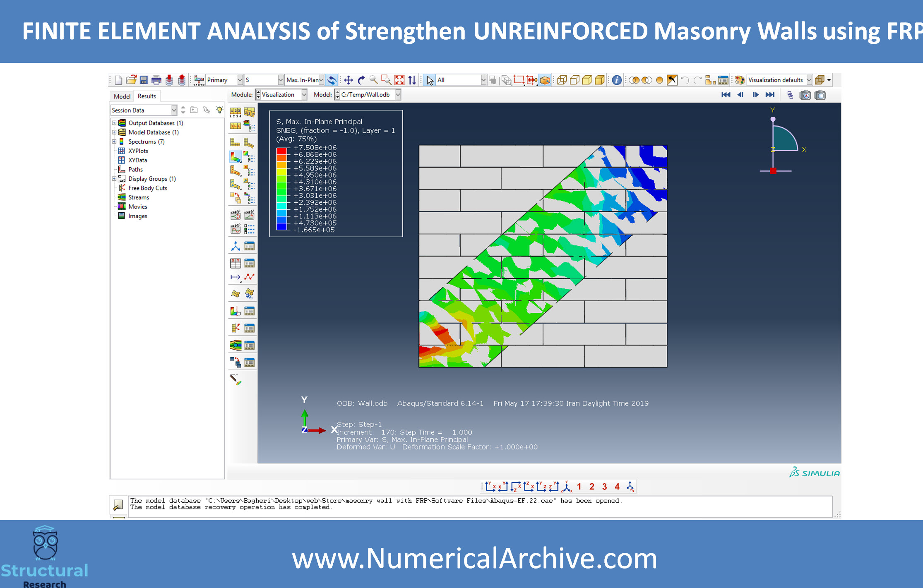
Task: Click Create Coordinate System triad icon
Action: tap(236, 246)
